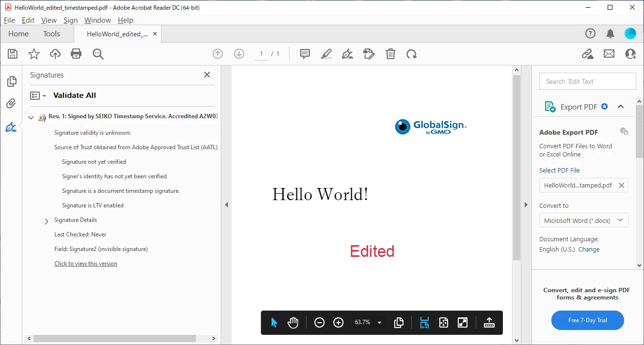Screen dimensions: 644x345
Task: Open the Sign menu
Action: click(70, 20)
